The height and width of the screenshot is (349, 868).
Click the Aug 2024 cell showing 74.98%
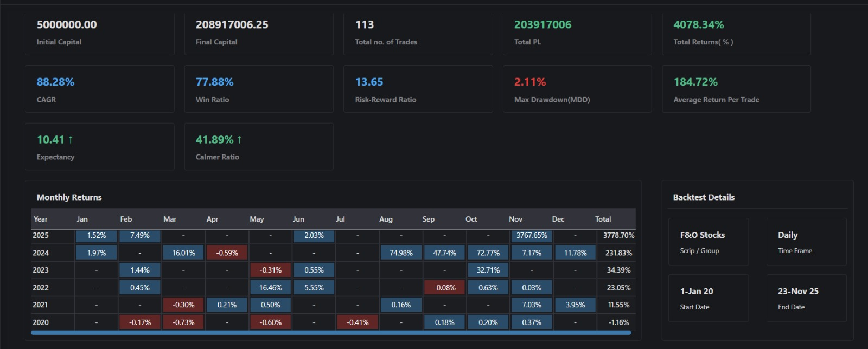[401, 253]
